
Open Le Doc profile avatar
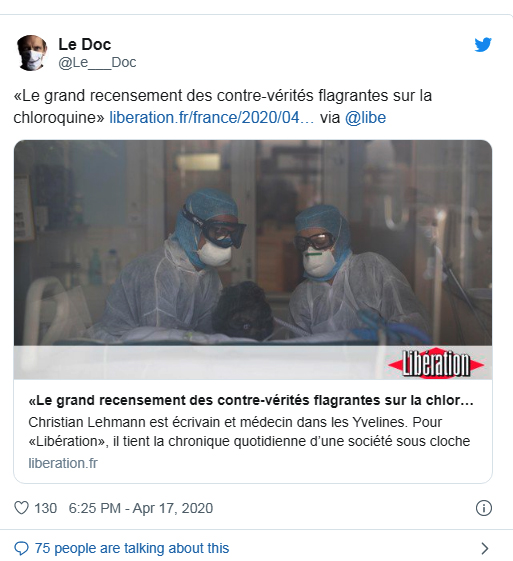click(32, 53)
